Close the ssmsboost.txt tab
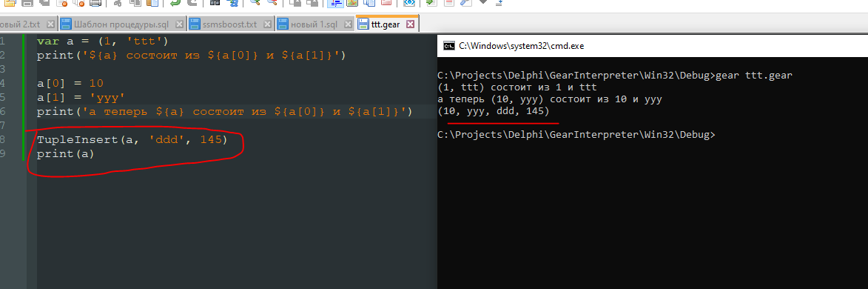Screen dimensions: 868x289 point(267,24)
